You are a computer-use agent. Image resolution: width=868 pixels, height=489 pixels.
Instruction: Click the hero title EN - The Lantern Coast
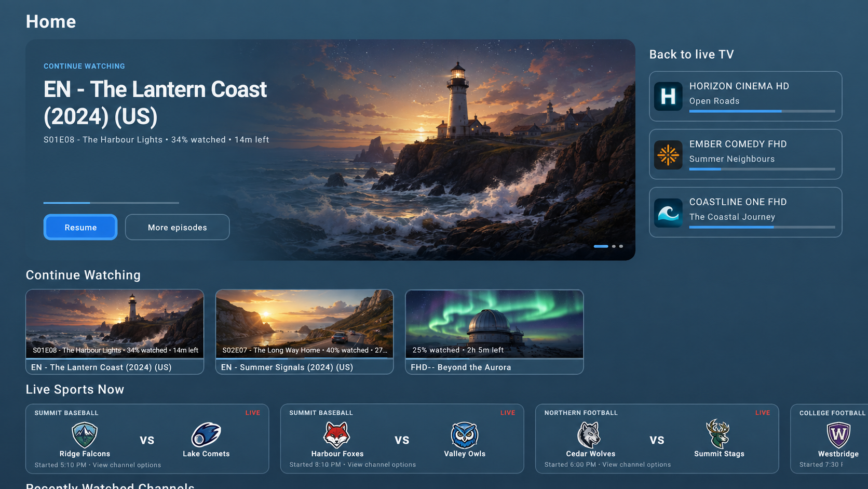[155, 103]
